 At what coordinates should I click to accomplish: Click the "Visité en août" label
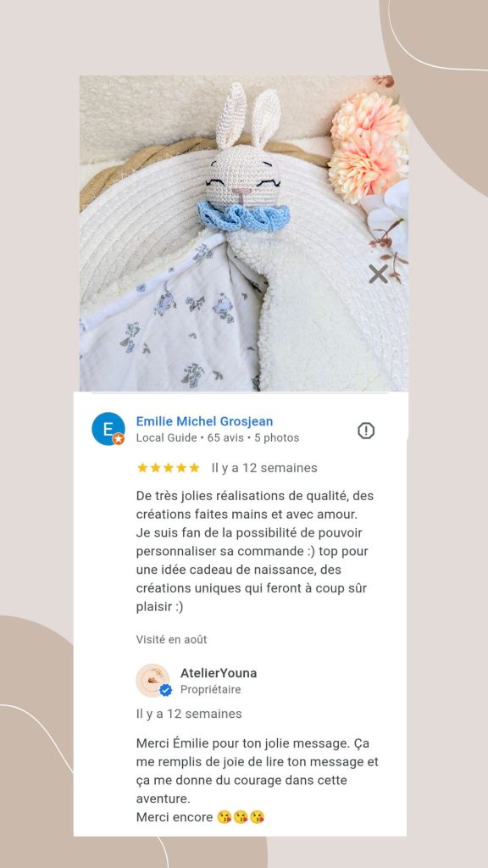pyautogui.click(x=171, y=639)
